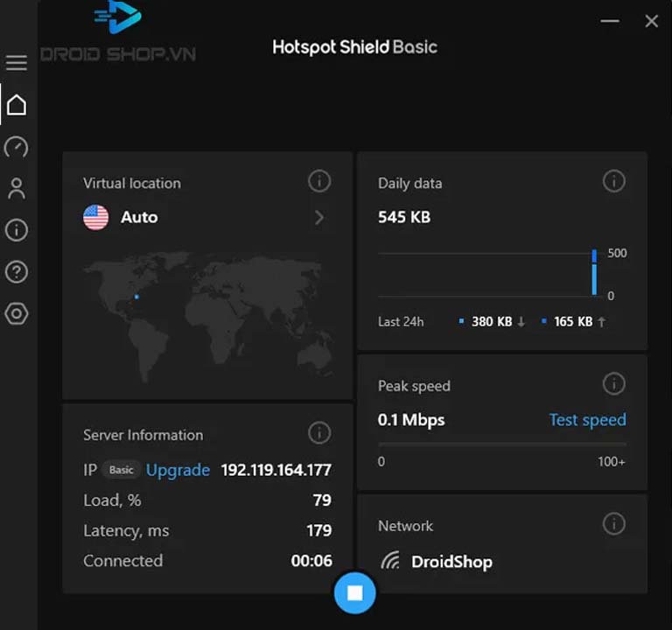The height and width of the screenshot is (630, 672).
Task: Click the Load value 79
Action: [x=322, y=500]
